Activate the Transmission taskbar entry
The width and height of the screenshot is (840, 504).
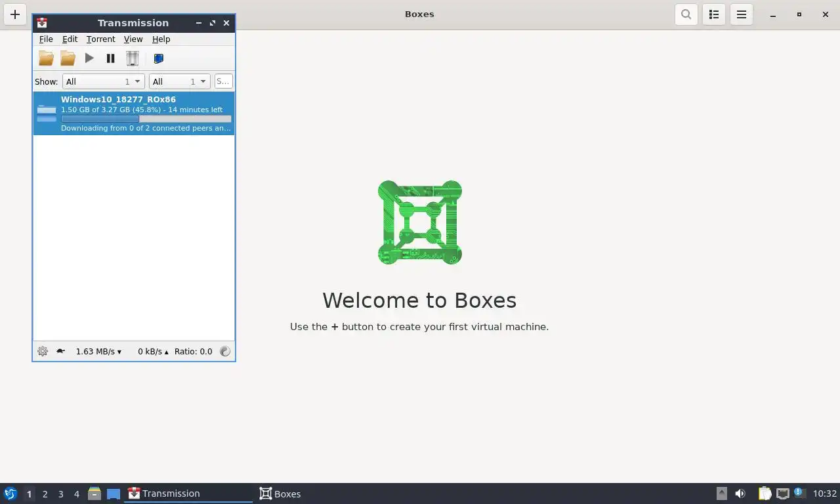(188, 493)
